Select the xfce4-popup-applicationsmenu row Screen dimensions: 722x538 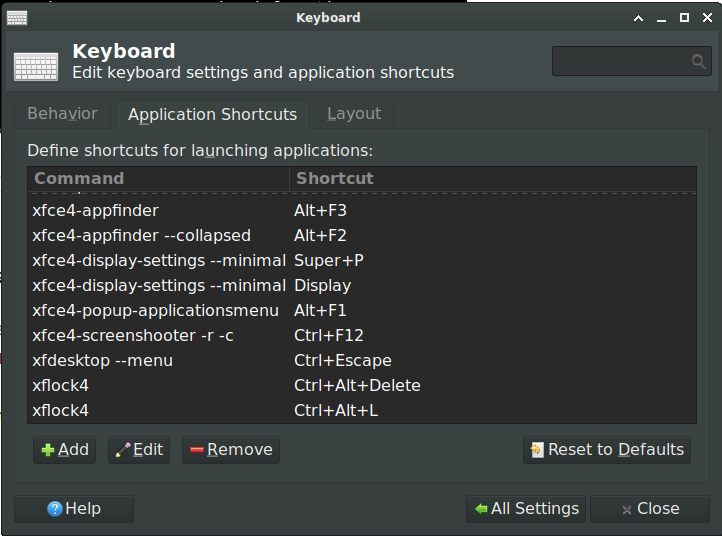[362, 310]
